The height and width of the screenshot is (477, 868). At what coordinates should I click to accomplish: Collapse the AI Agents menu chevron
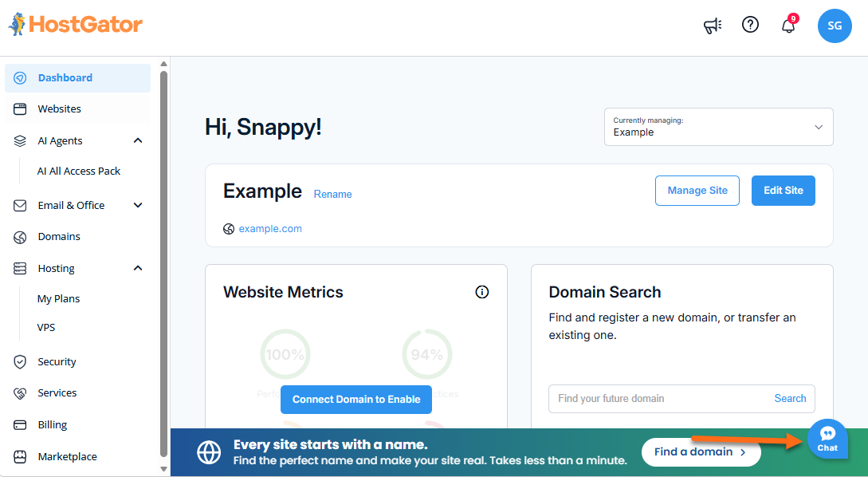[x=139, y=140]
